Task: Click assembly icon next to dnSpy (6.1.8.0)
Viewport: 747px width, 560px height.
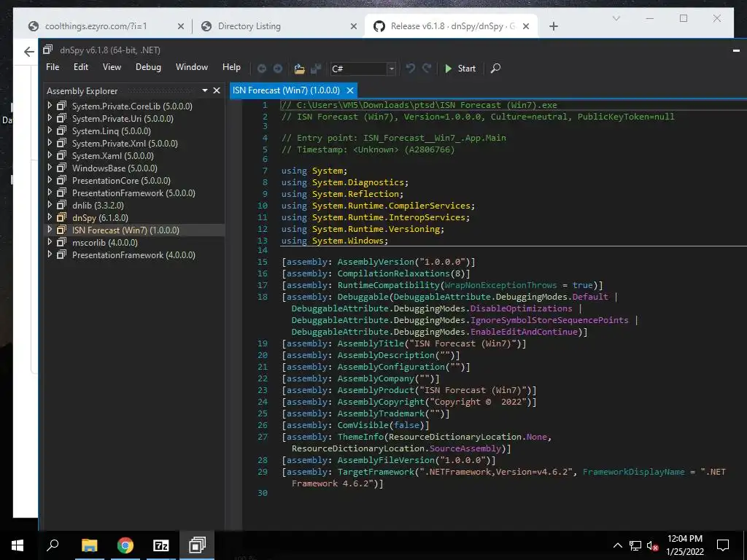Action: point(61,217)
